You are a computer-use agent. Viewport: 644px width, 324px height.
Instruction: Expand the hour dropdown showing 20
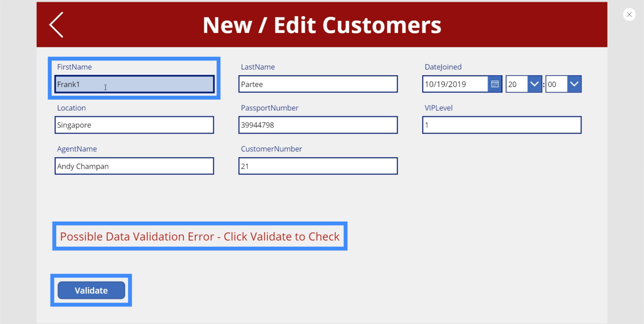point(534,84)
